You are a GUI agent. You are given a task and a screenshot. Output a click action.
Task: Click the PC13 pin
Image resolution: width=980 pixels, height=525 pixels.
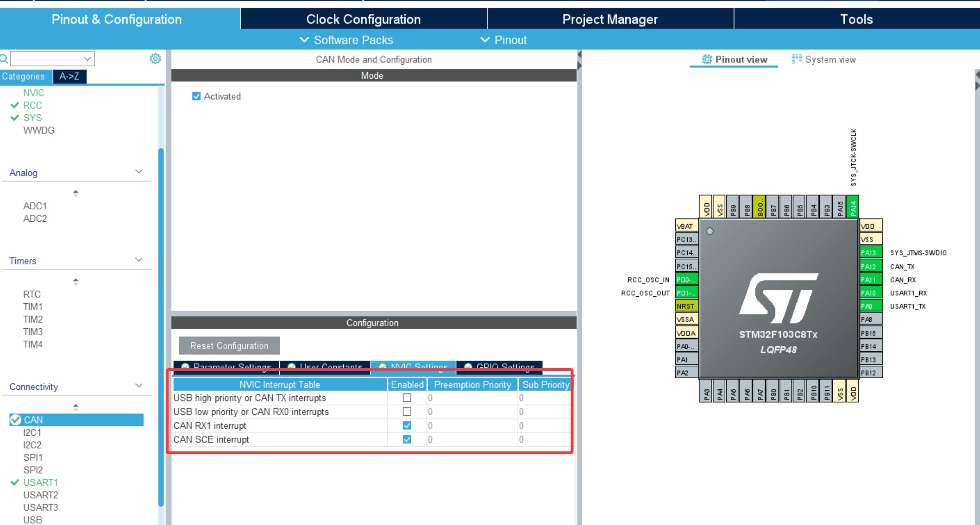pos(687,239)
